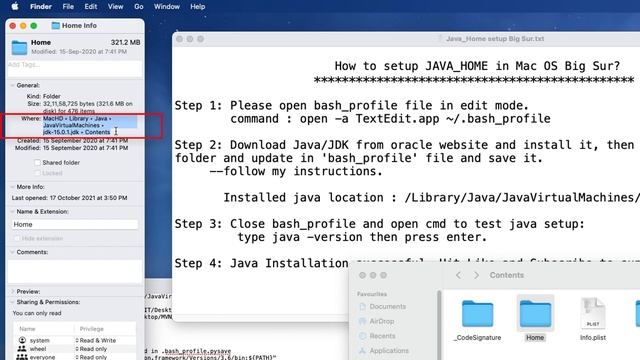The image size is (640, 360).
Task: Open the system privilege dropdown Read & Write
Action: (96, 340)
